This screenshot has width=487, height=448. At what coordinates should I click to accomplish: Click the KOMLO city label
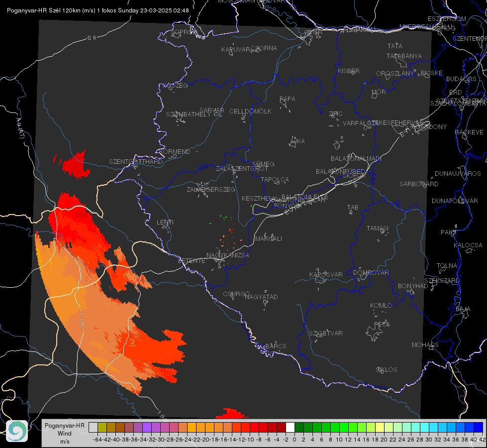pyautogui.click(x=381, y=306)
